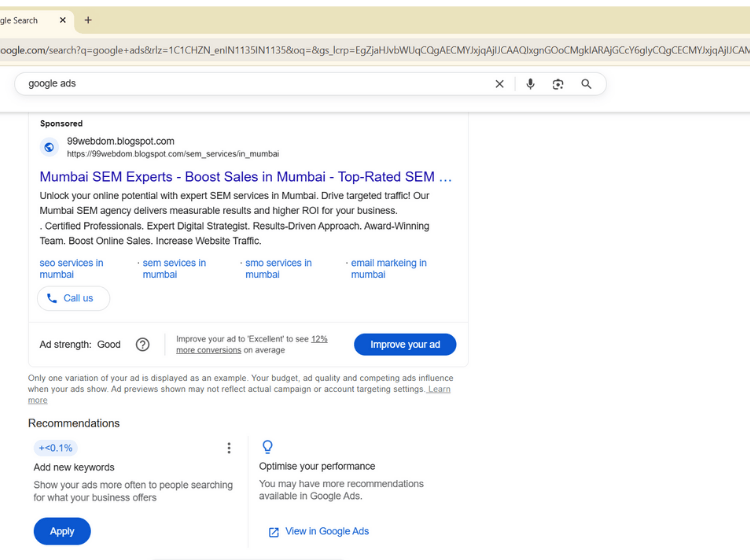The image size is (750, 560).
Task: Open search by image camera icon
Action: tap(558, 84)
